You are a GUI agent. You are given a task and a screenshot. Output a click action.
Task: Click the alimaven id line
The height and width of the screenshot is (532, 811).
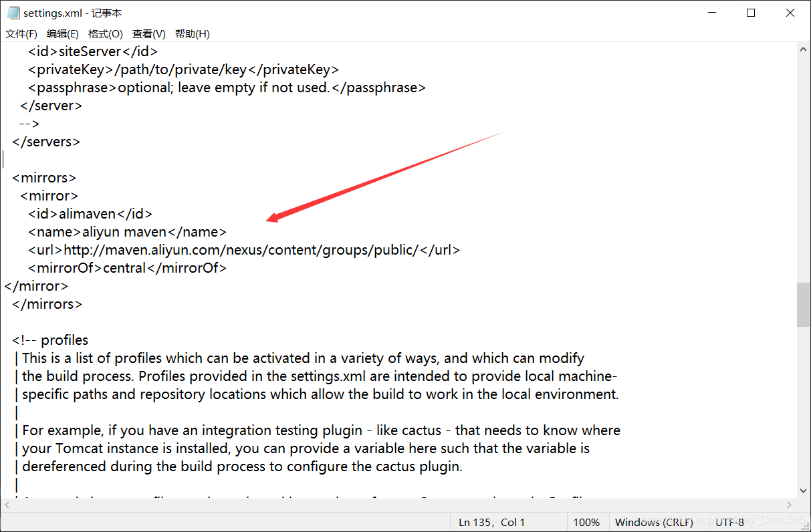point(90,214)
